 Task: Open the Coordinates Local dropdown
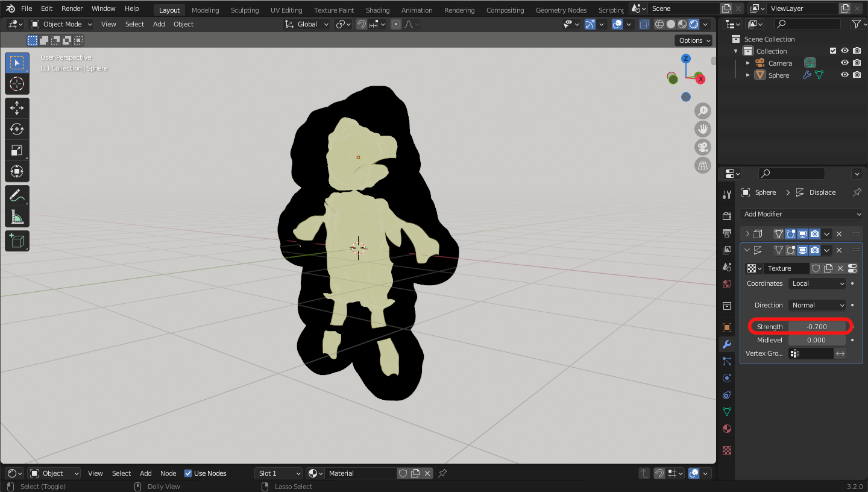point(817,283)
